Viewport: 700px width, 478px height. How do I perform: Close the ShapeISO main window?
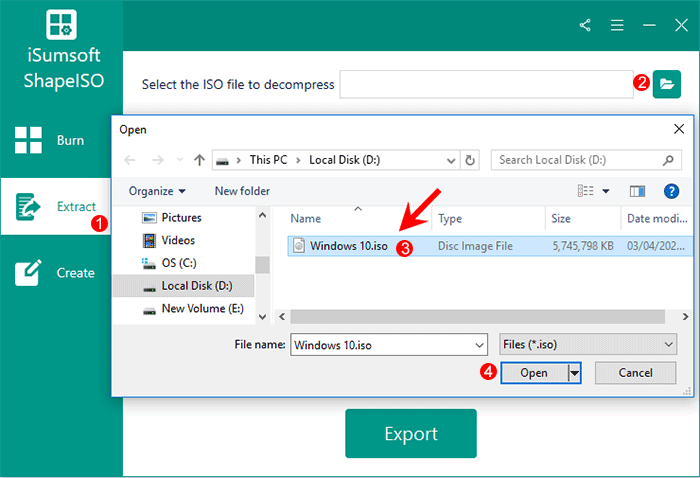681,25
